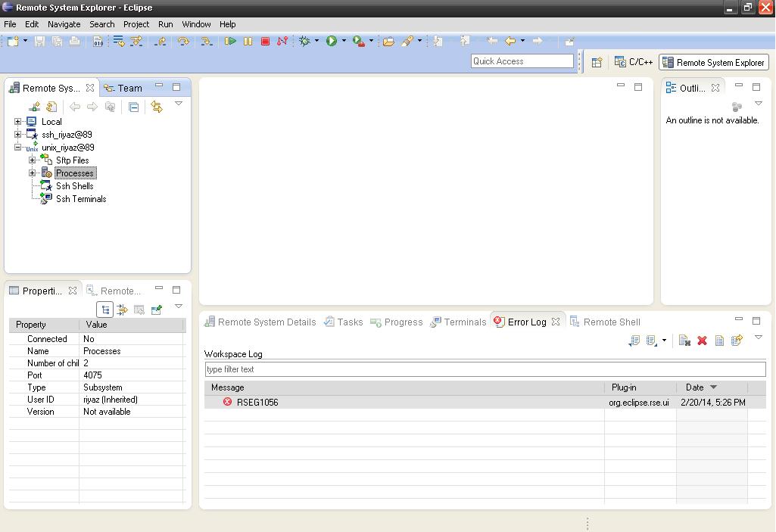The height and width of the screenshot is (532, 776).
Task: Toggle the Disconnect toolbar icon
Action: click(x=282, y=42)
